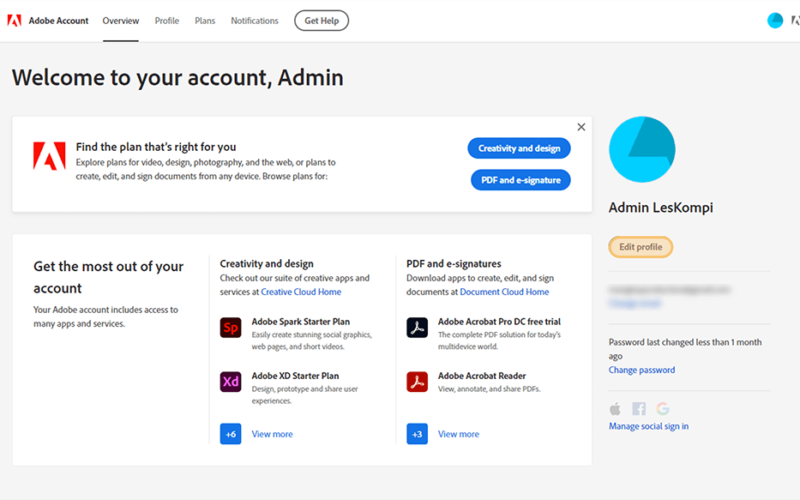Click the Change password link
Screen dimensions: 800x500
tap(641, 370)
